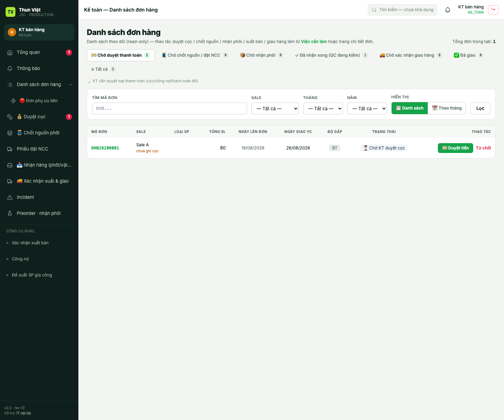Open the Việc cần làm link
This screenshot has width=504, height=420.
(314, 42)
